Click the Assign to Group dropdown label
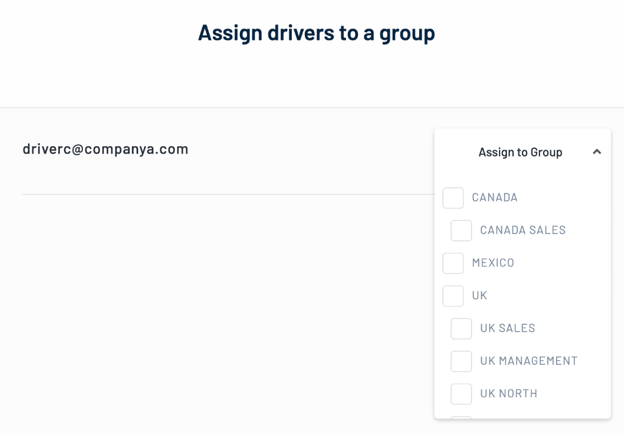Viewport: 624px width, 435px height. click(x=520, y=152)
